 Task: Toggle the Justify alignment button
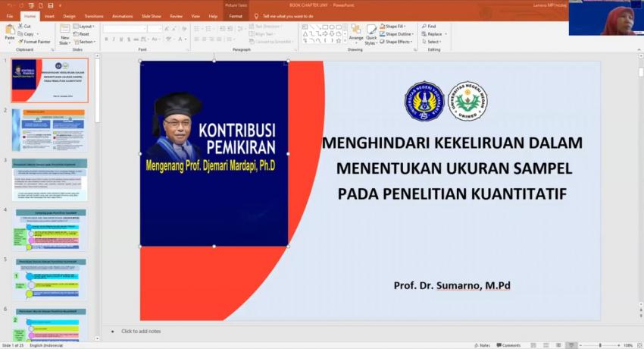click(x=219, y=39)
